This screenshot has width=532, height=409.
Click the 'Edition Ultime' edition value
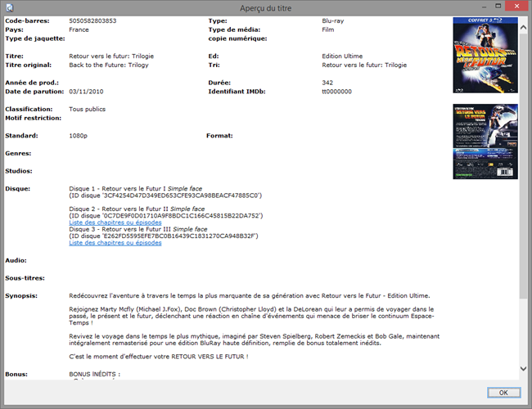342,56
